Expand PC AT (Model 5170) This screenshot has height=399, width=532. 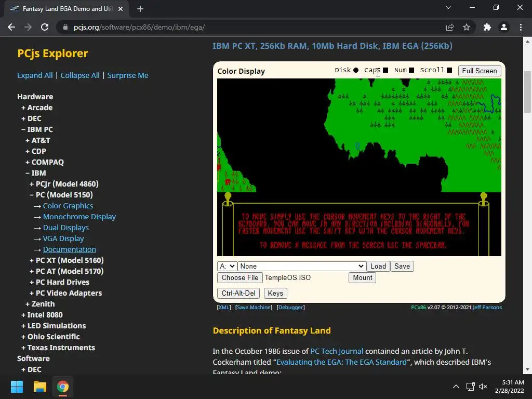[x=66, y=271]
